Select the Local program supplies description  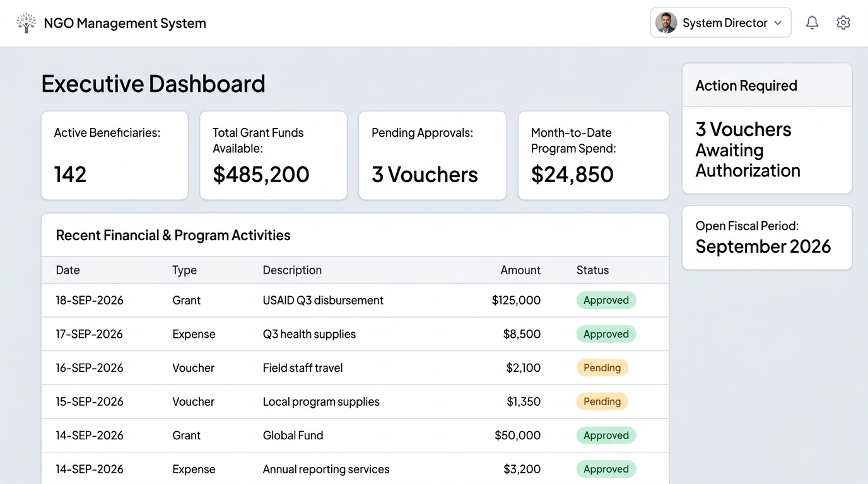(321, 402)
